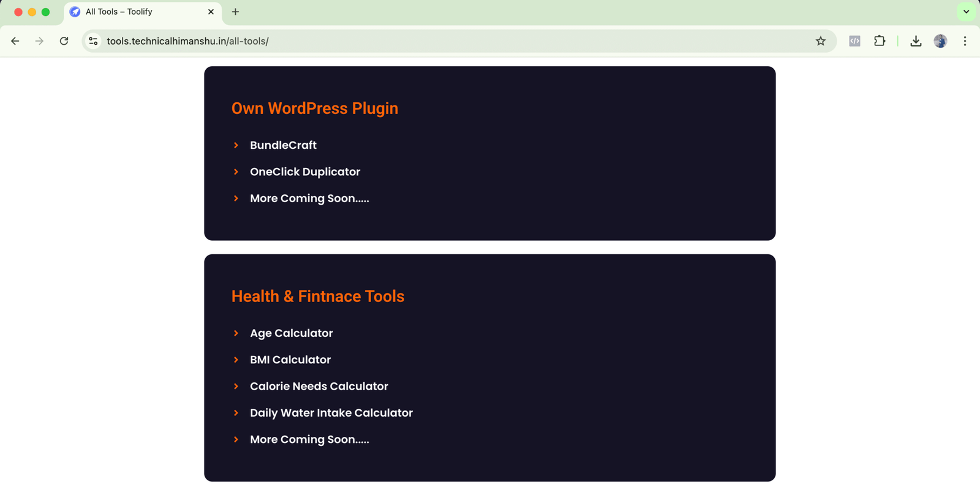Open the BMI Calculator link
The image size is (980, 492).
point(290,360)
